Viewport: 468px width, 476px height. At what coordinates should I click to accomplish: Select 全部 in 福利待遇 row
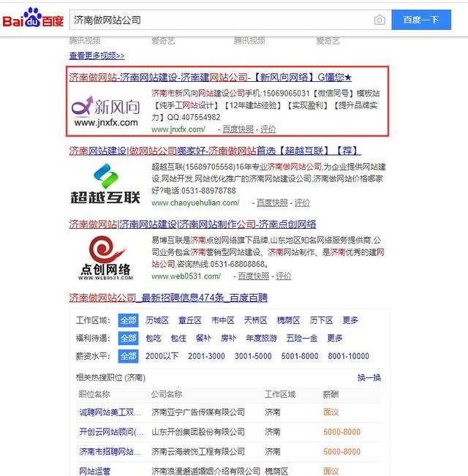[128, 339]
